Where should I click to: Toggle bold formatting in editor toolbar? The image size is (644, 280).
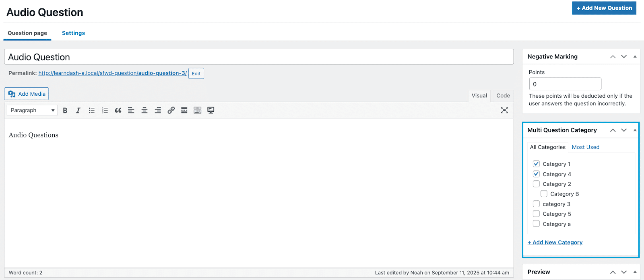65,110
